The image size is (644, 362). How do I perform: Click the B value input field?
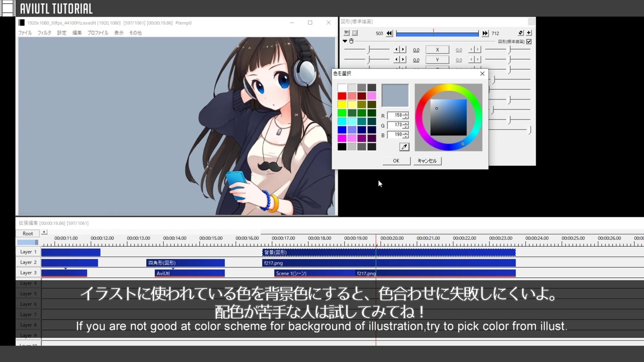pyautogui.click(x=395, y=135)
